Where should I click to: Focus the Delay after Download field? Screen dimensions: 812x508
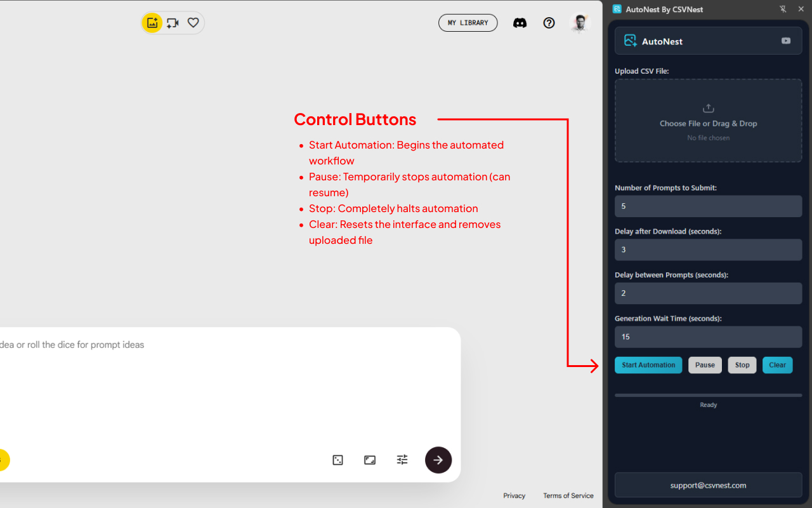[x=709, y=250]
